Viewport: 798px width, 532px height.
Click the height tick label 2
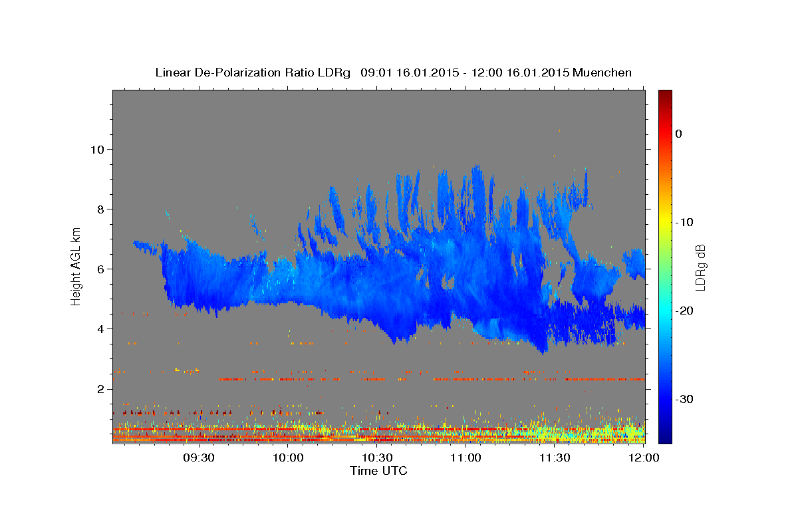coord(101,388)
